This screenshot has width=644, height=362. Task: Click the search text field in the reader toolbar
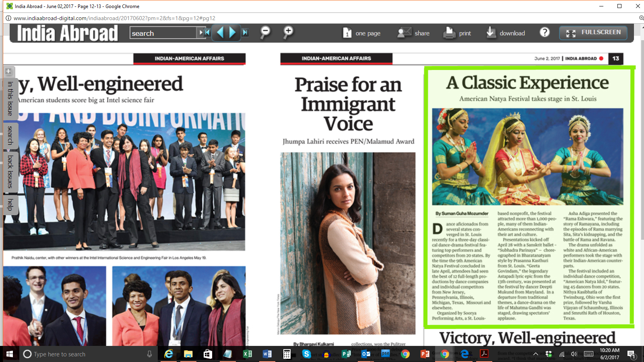[x=163, y=33]
